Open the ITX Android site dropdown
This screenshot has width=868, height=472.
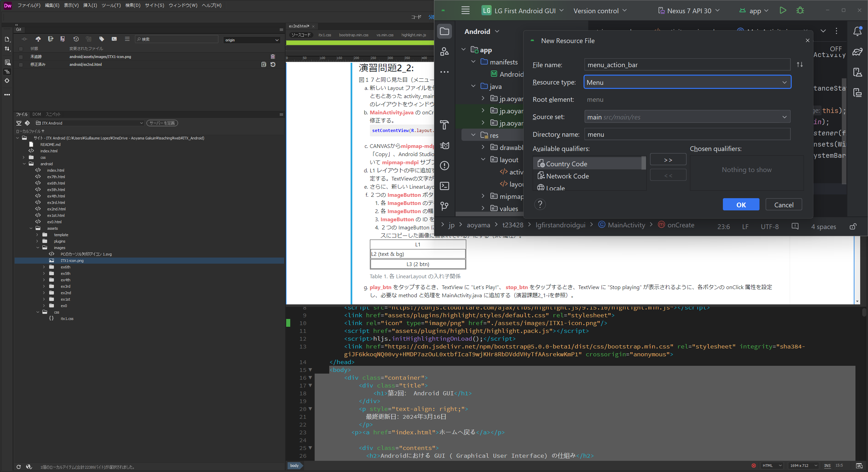[x=90, y=123]
